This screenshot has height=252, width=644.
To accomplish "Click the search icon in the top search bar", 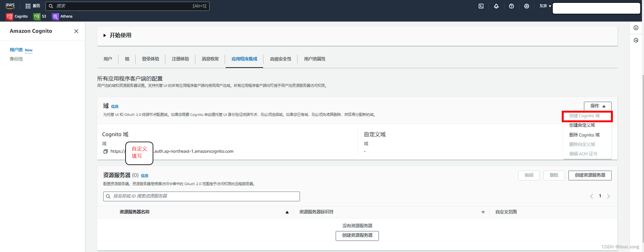I will pos(51,6).
